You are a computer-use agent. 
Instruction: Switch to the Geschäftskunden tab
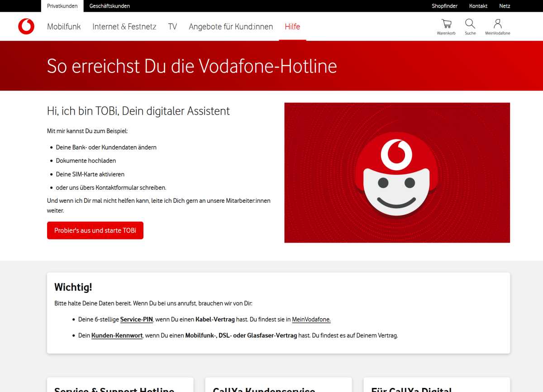pyautogui.click(x=110, y=6)
